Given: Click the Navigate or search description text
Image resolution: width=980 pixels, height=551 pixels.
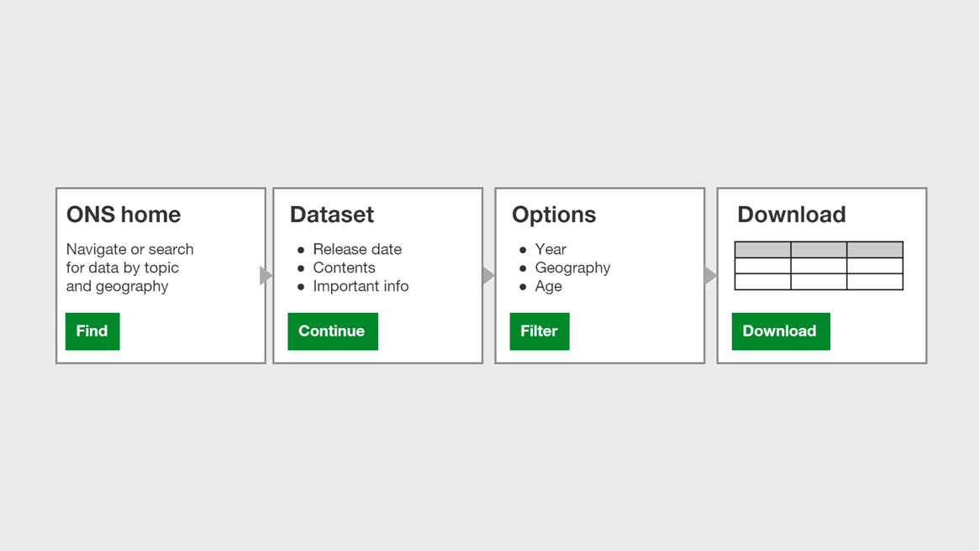Looking at the screenshot, I should (x=130, y=268).
